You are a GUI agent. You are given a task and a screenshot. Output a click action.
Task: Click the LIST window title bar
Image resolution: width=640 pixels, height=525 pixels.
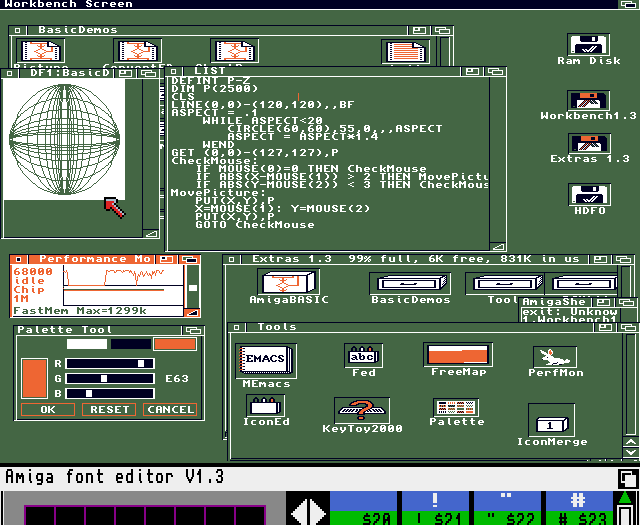point(321,71)
